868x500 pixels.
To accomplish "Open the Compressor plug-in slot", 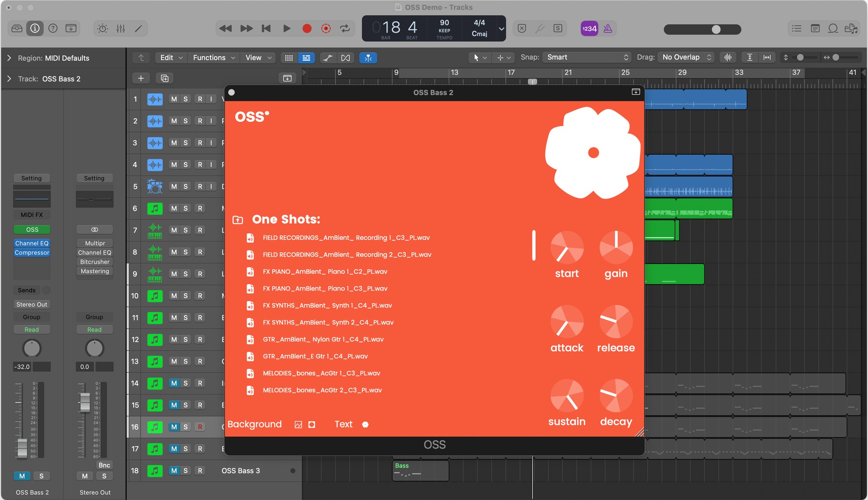I will [32, 252].
